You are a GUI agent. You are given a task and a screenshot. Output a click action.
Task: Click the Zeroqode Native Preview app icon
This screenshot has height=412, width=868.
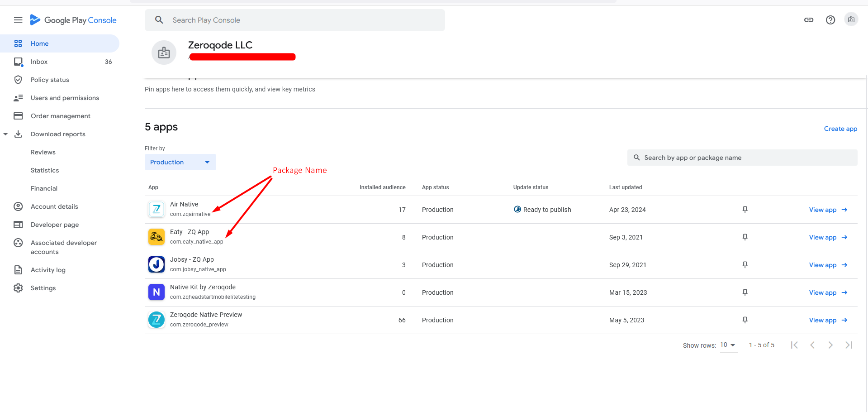(x=157, y=320)
